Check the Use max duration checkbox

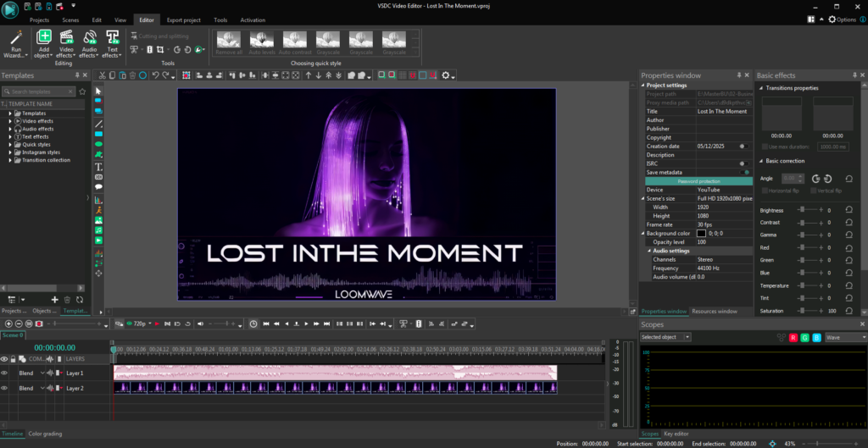click(x=765, y=147)
